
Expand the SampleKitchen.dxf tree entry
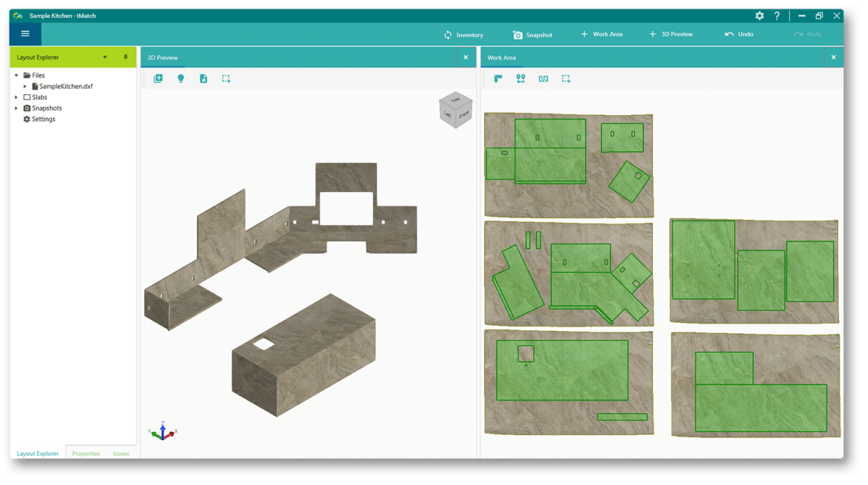tap(24, 85)
